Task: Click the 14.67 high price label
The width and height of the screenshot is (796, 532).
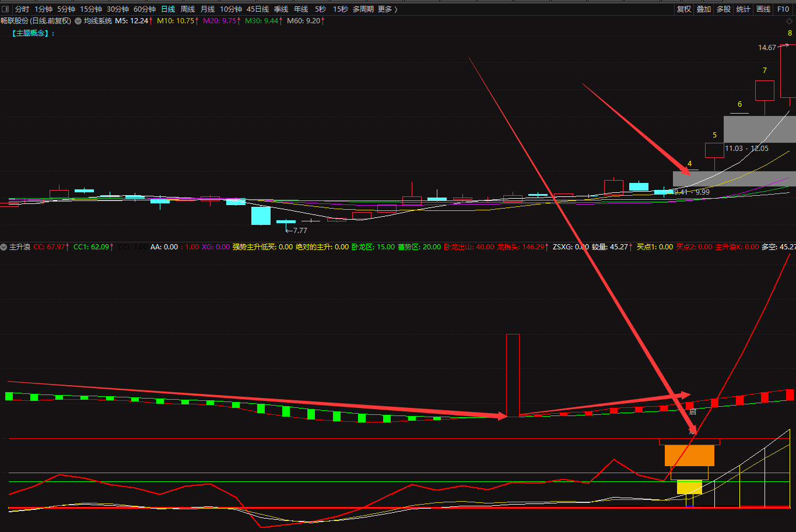Action: (x=767, y=48)
